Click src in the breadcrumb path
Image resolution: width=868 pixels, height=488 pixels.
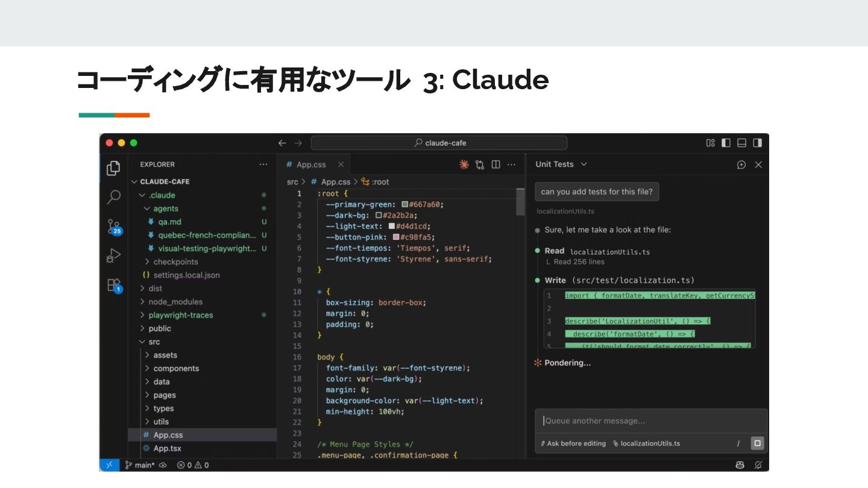pos(292,182)
